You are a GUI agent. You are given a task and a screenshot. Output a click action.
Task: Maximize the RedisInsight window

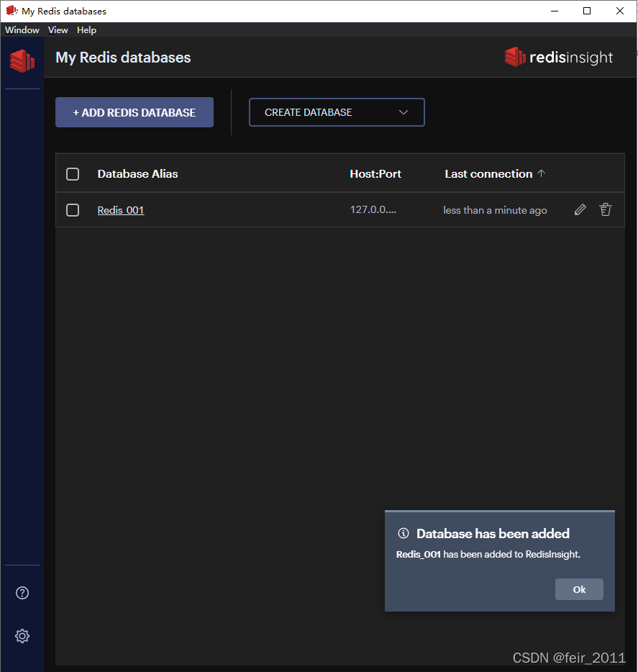coord(587,11)
